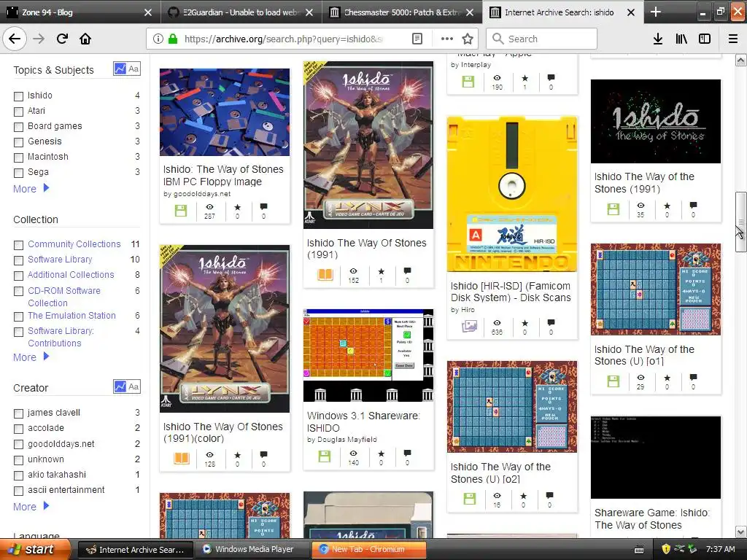
Task: Show Creator facet as graph
Action: click(x=120, y=386)
